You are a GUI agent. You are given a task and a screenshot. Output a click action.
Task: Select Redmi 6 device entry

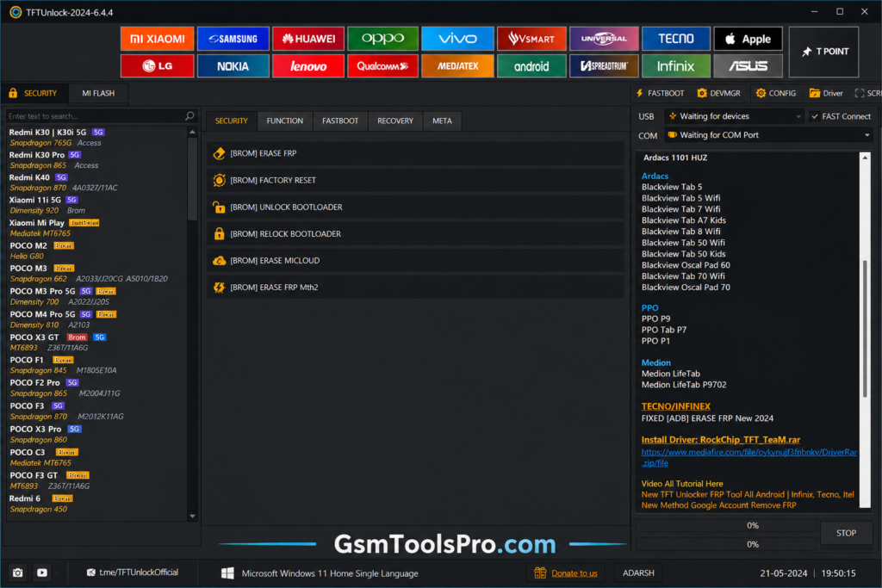96,504
